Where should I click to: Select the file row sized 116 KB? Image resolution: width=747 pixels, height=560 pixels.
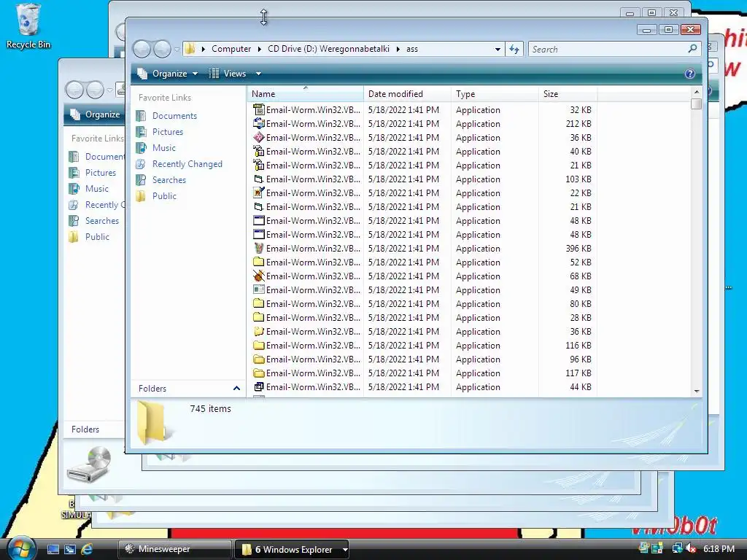click(422, 345)
